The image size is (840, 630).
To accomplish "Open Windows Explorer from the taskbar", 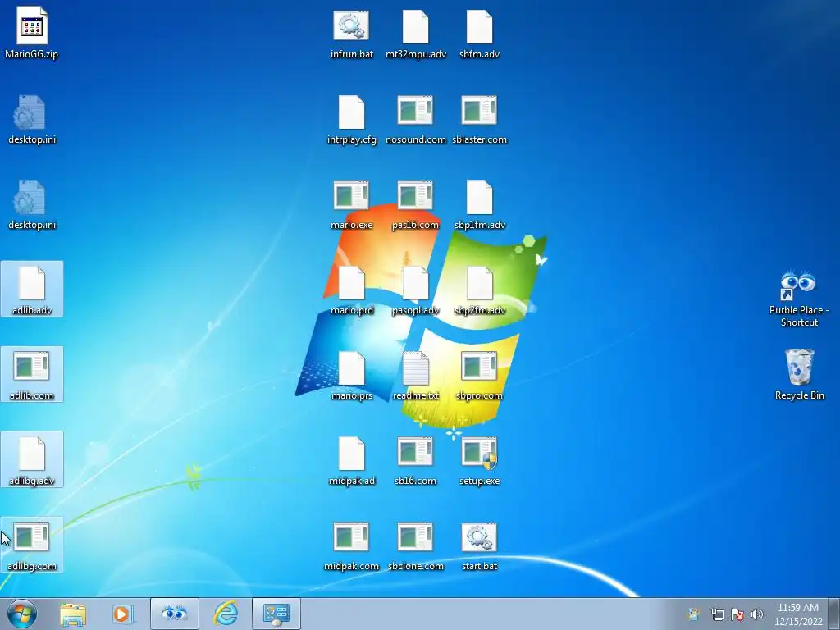I will pyautogui.click(x=73, y=614).
